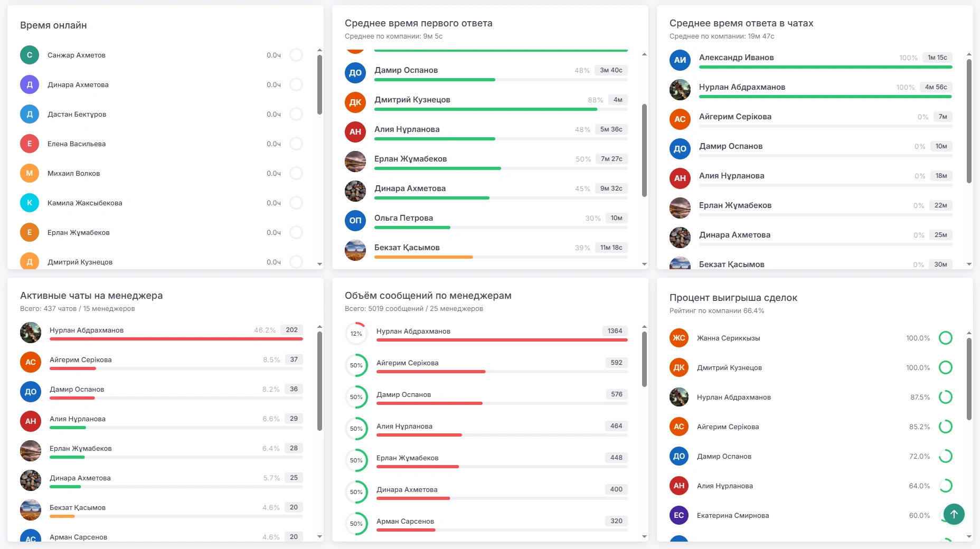This screenshot has height=549, width=980.
Task: Click Жанна Сериккызы name in win rate panel
Action: 728,338
